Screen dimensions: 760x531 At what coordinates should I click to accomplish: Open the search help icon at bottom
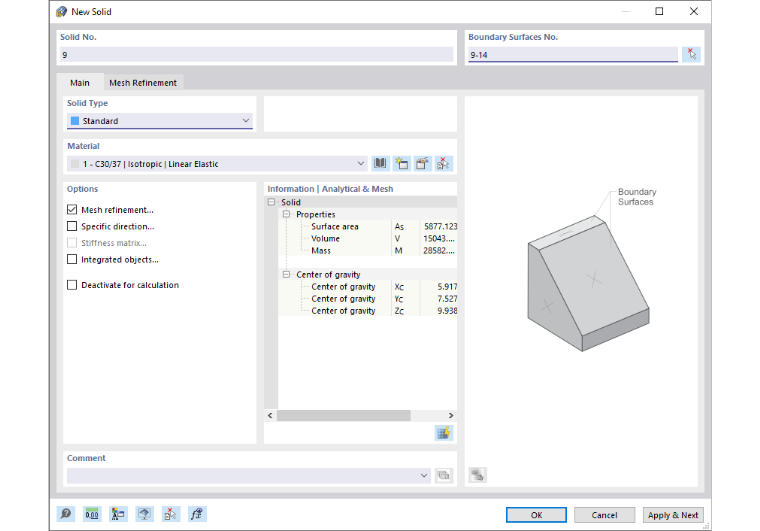point(66,514)
